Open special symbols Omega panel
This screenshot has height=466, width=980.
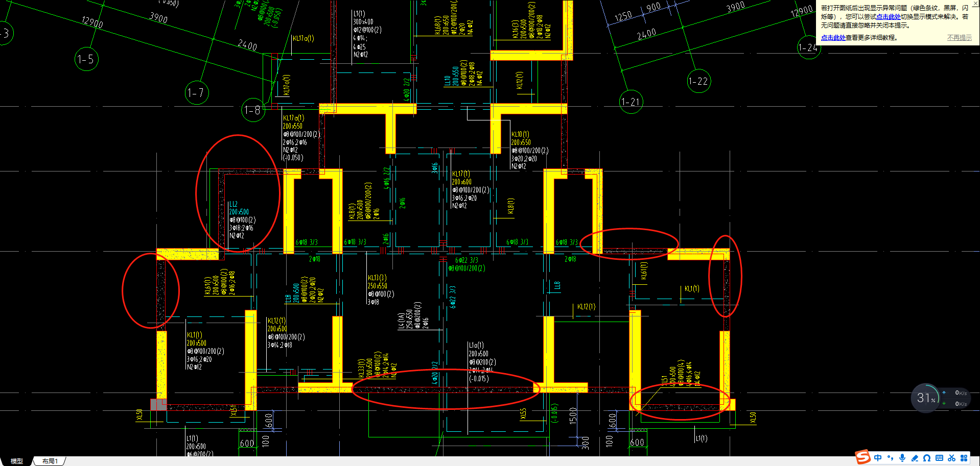coord(927,458)
